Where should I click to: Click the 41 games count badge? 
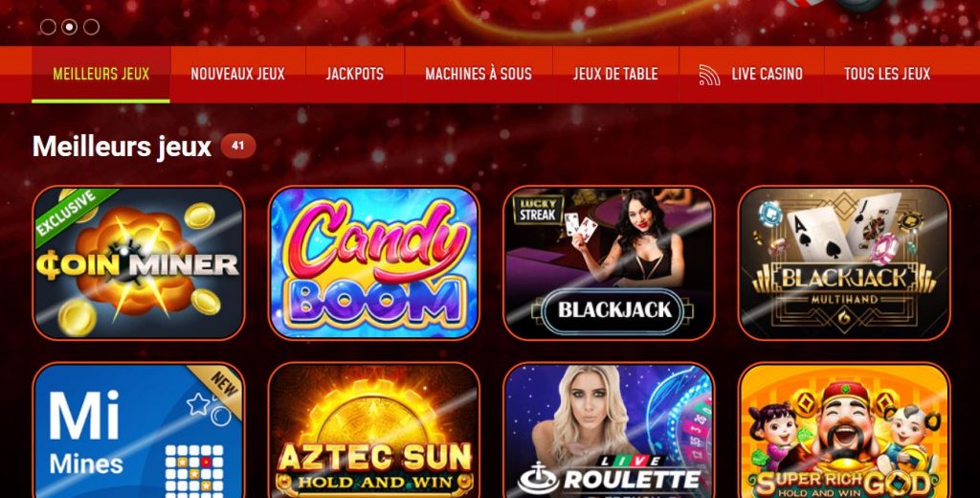click(238, 146)
